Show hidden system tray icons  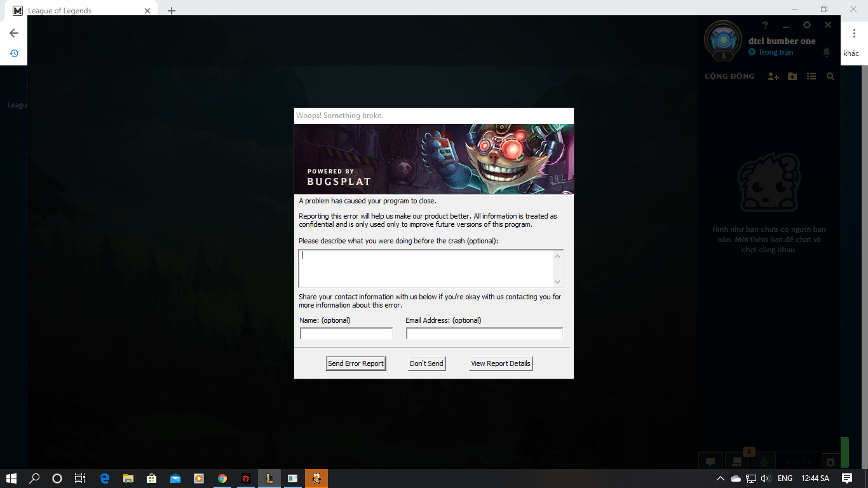point(720,478)
